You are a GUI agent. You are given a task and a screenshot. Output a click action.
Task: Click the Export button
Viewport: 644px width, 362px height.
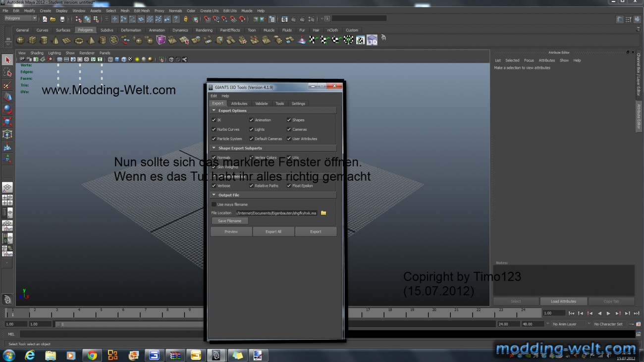316,232
